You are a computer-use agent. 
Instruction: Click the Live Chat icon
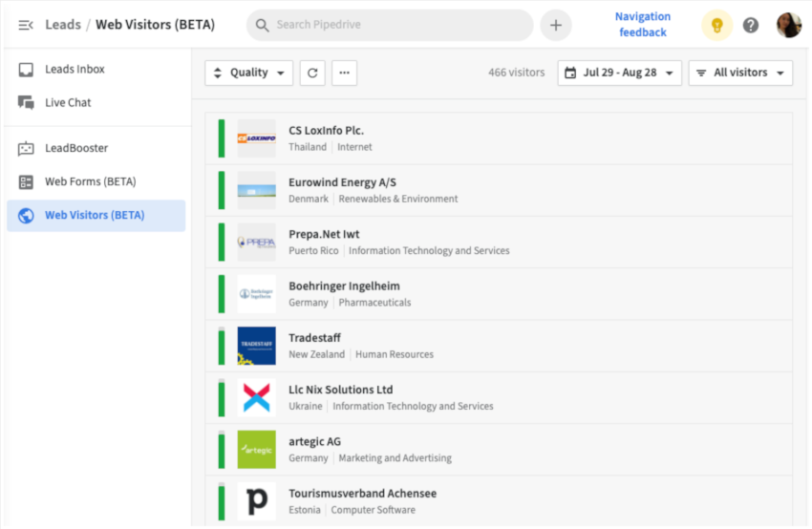tap(26, 102)
